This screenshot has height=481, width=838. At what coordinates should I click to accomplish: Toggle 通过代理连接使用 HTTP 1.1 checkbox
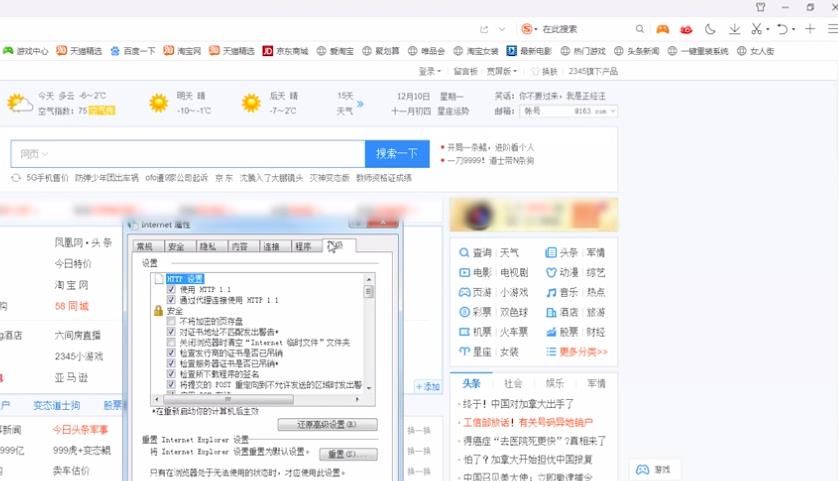[171, 300]
